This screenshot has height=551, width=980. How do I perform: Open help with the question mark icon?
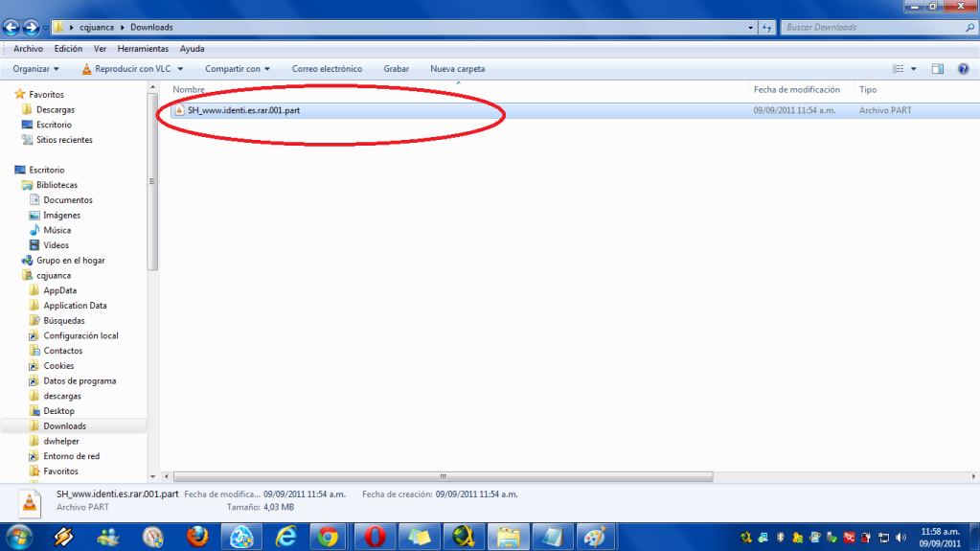(x=963, y=69)
